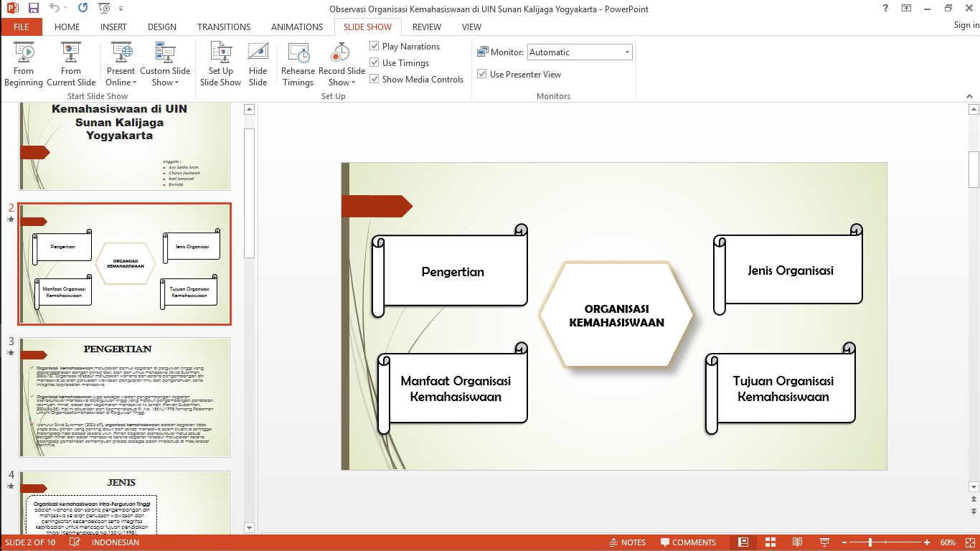Select slide 3 thumbnail in sidebar
Viewport: 980px width, 551px height.
point(124,397)
